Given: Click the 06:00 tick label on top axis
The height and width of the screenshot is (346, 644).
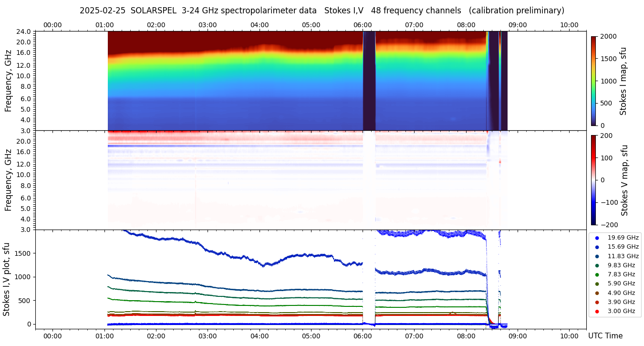Looking at the screenshot, I should click(x=363, y=25).
